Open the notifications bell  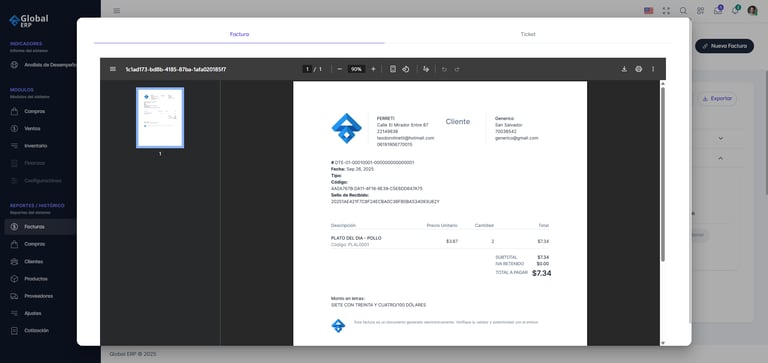[735, 11]
